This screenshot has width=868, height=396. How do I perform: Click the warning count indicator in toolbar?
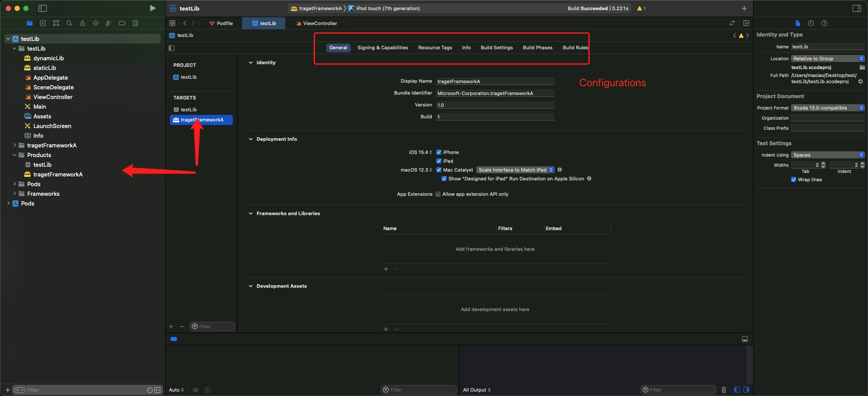coord(641,8)
